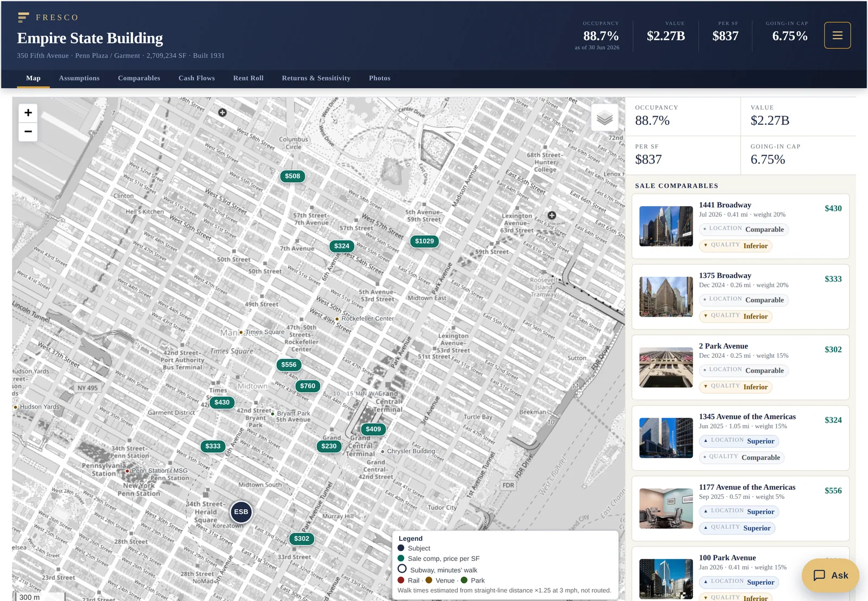Go to Returns & Sensitivity tab
868x601 pixels.
(x=316, y=78)
